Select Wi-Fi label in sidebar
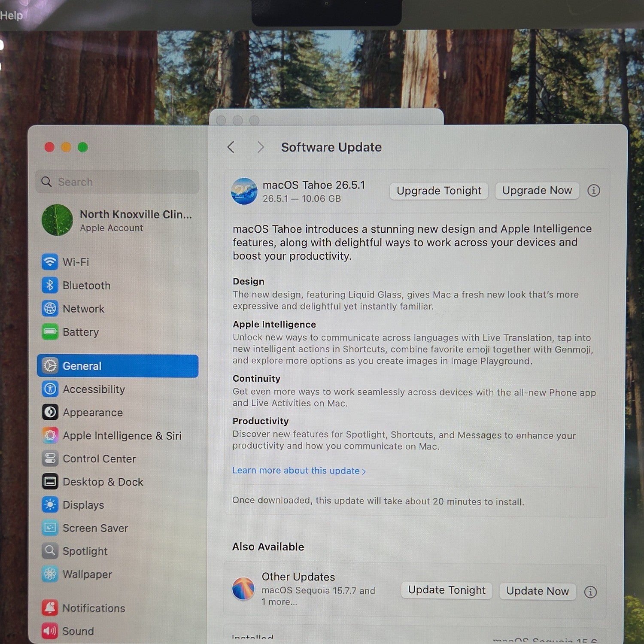644x644 pixels. coord(76,262)
